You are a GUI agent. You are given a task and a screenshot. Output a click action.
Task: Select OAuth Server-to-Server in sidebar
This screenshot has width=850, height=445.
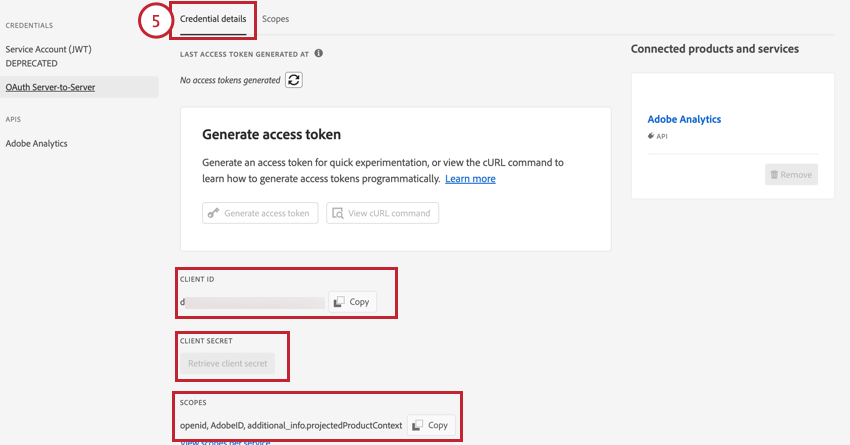pos(49,87)
